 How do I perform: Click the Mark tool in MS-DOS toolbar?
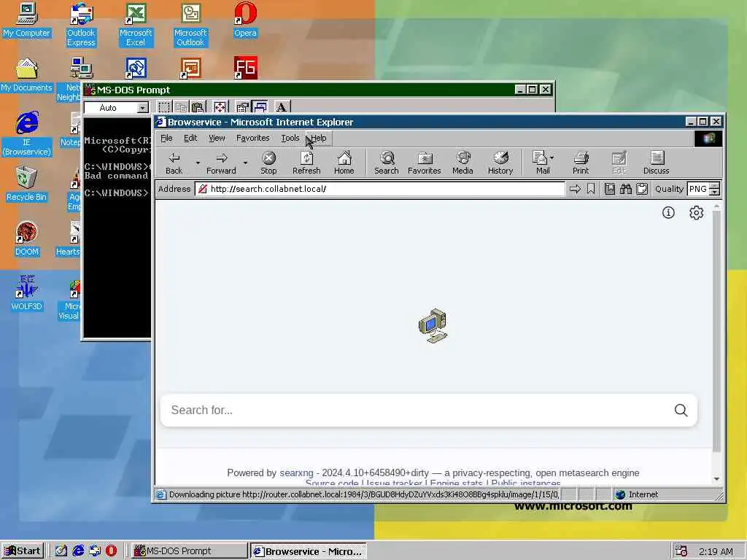164,107
